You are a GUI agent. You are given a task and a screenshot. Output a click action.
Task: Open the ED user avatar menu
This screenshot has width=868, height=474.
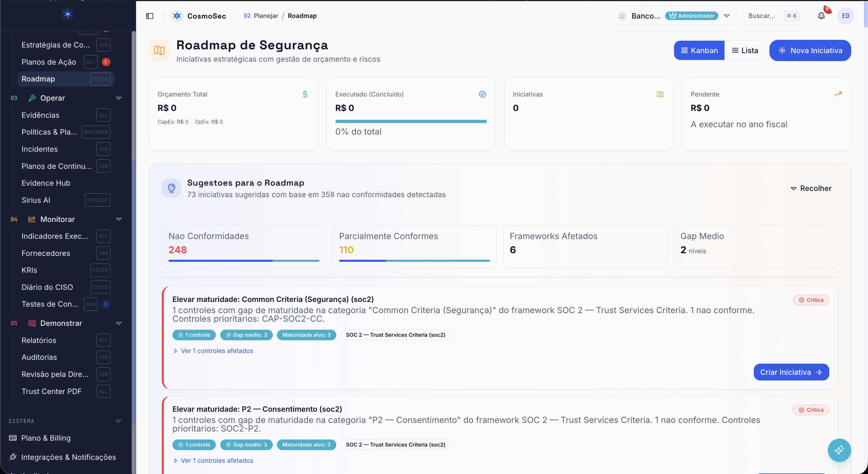point(846,16)
